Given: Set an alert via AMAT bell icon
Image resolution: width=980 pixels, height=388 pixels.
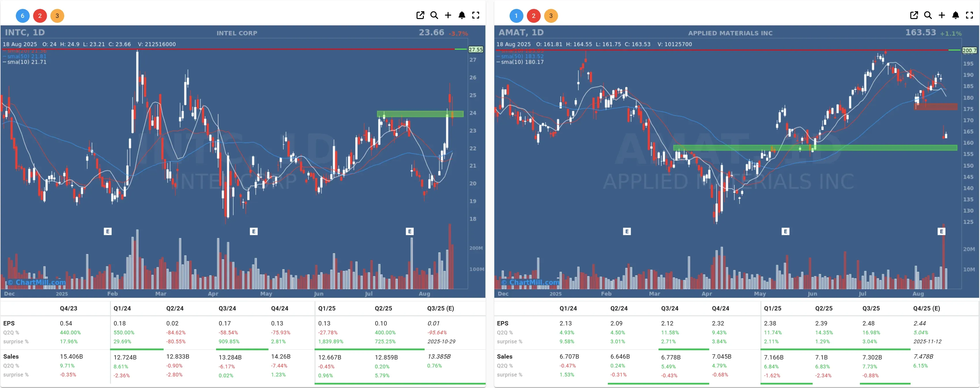Looking at the screenshot, I should (x=956, y=15).
